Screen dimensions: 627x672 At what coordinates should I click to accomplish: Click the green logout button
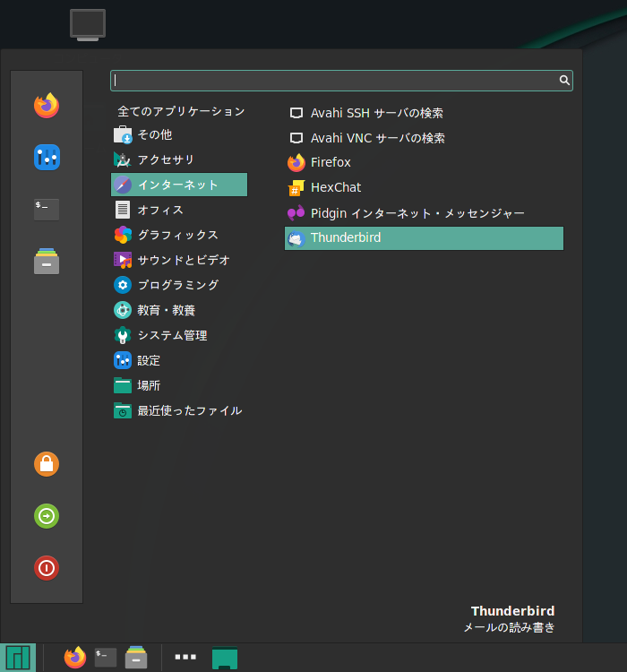pyautogui.click(x=47, y=516)
